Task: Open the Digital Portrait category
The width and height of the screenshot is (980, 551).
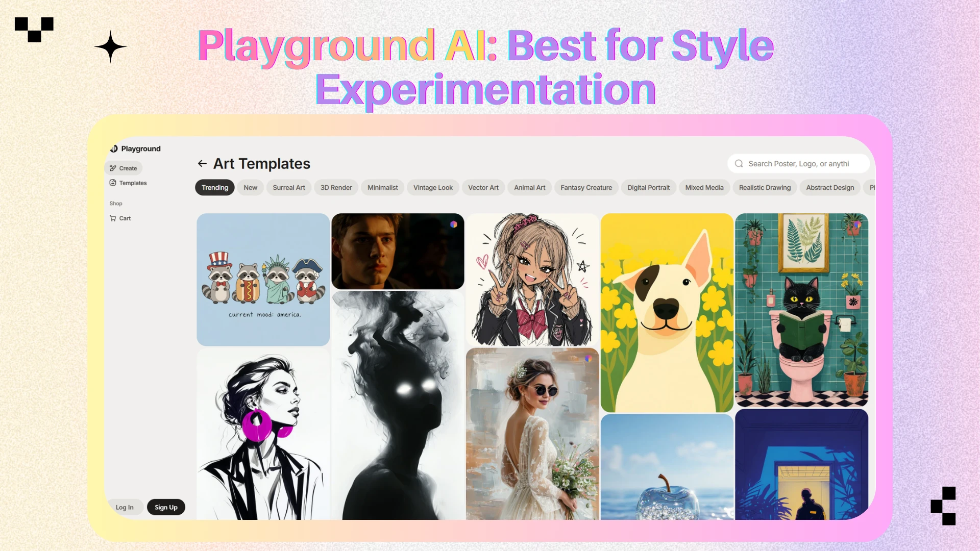Action: [x=649, y=188]
